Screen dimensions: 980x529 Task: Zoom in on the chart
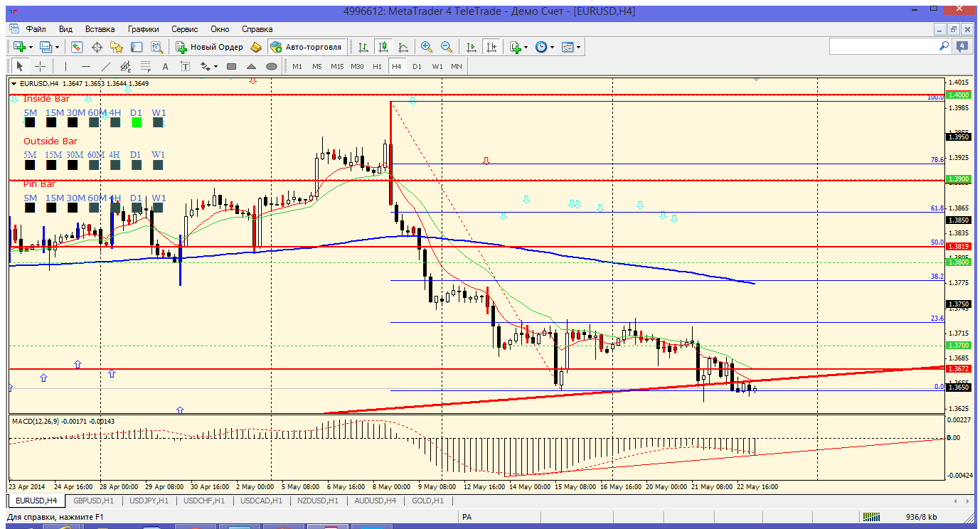tap(427, 47)
